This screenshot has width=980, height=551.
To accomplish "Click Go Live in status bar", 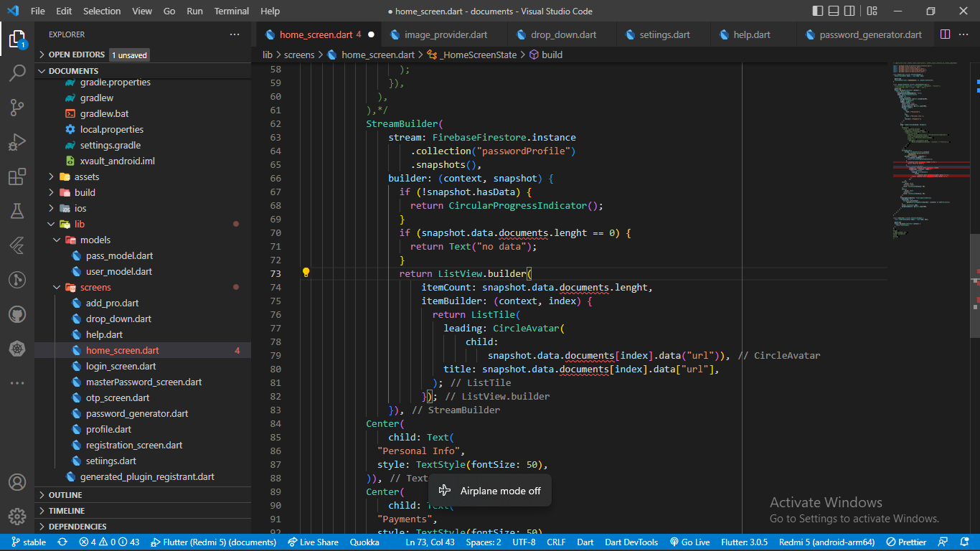I will [689, 542].
